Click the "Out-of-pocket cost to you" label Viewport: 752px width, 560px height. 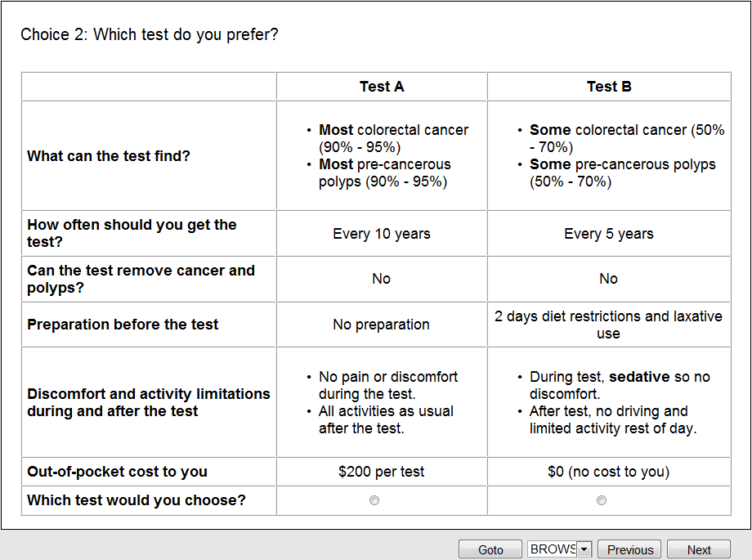pos(118,472)
